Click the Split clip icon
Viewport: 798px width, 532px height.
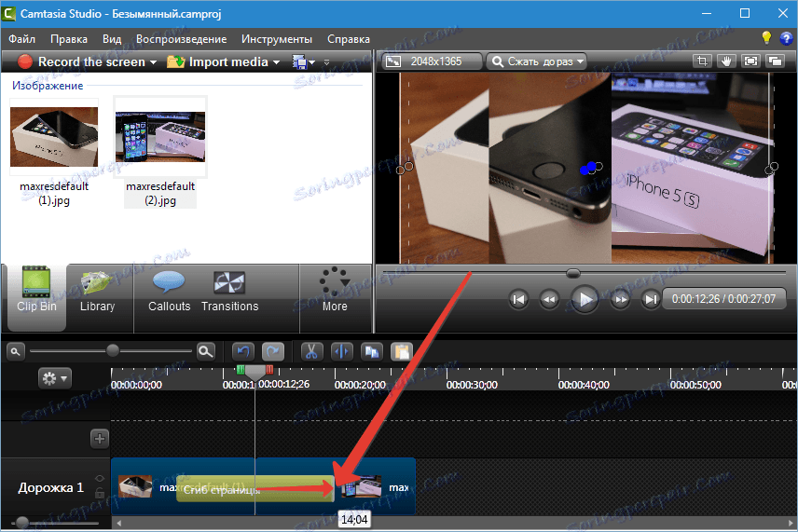341,351
